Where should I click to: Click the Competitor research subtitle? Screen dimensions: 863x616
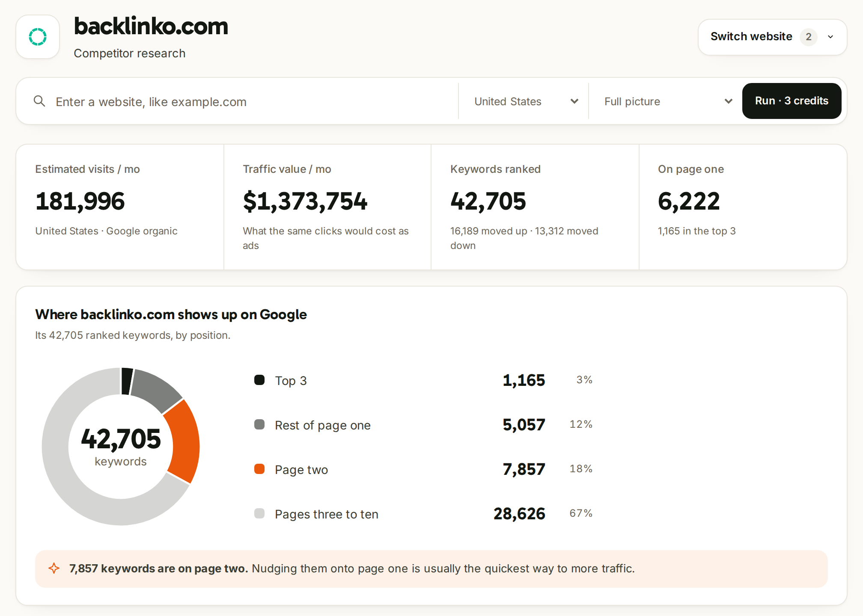tap(130, 53)
